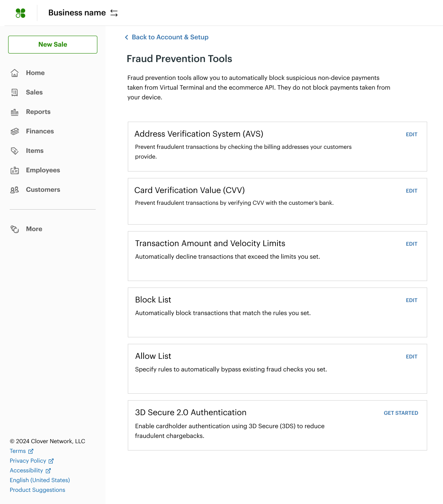Click the More circular-arrows icon
This screenshot has height=504, width=443.
pyautogui.click(x=15, y=229)
